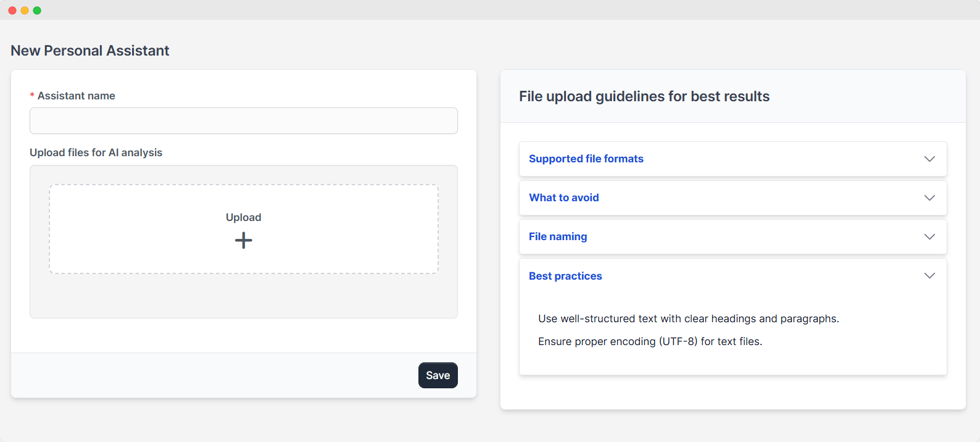
Task: Expand File naming using its chevron
Action: tap(929, 237)
